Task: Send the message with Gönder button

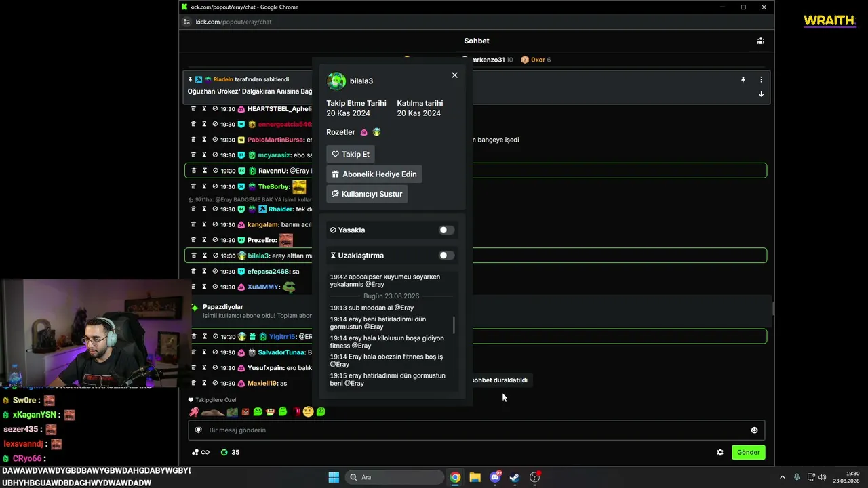Action: pos(748,452)
